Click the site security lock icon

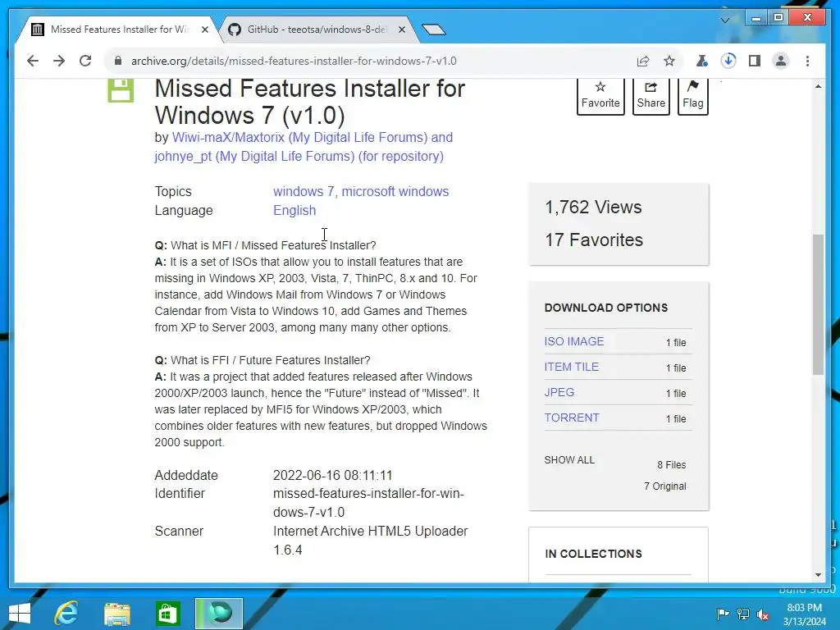(118, 61)
